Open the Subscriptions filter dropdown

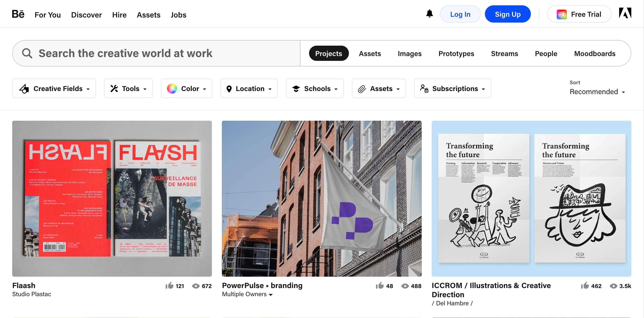point(453,89)
